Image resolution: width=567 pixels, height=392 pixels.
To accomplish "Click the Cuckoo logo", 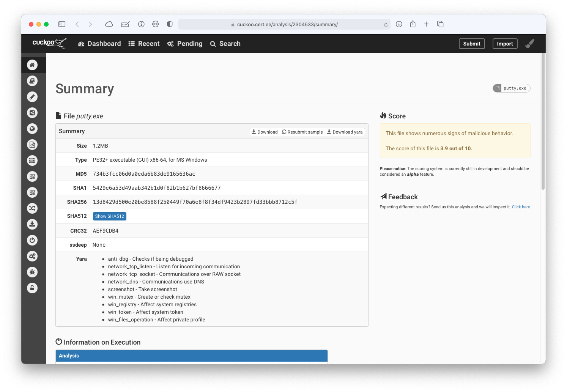I will click(x=49, y=43).
